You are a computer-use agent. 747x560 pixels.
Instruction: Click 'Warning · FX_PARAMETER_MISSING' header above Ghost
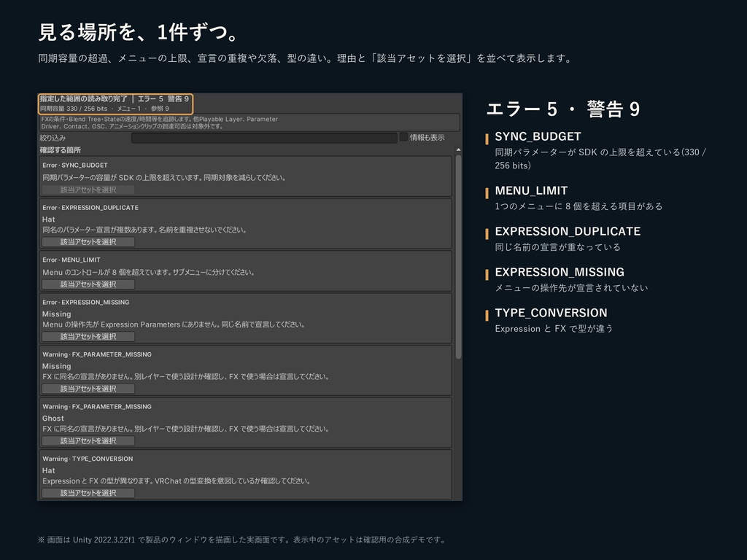pyautogui.click(x=97, y=407)
